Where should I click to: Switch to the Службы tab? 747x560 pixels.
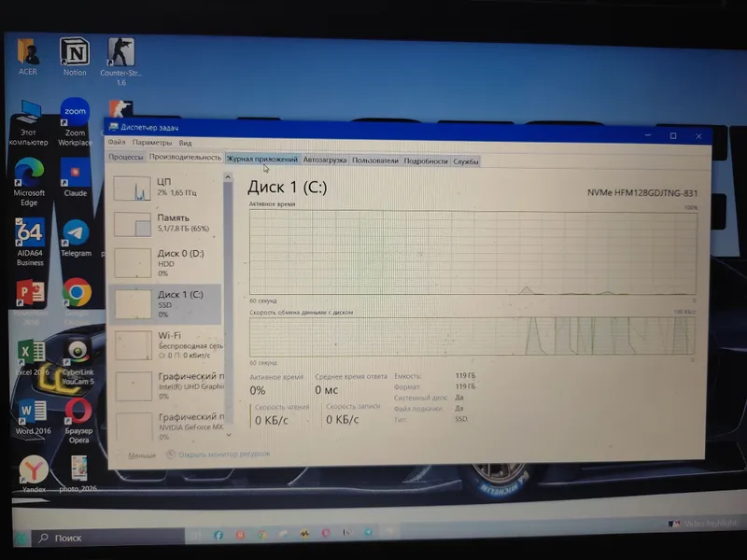coord(465,161)
